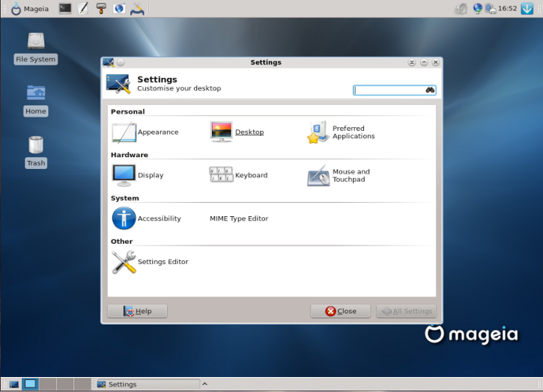
Task: Open MIME Type Editor
Action: [239, 218]
